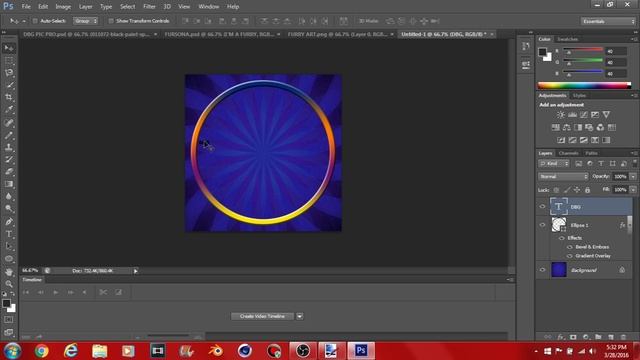
Task: Expand the status bar info arrow
Action: (x=136, y=271)
